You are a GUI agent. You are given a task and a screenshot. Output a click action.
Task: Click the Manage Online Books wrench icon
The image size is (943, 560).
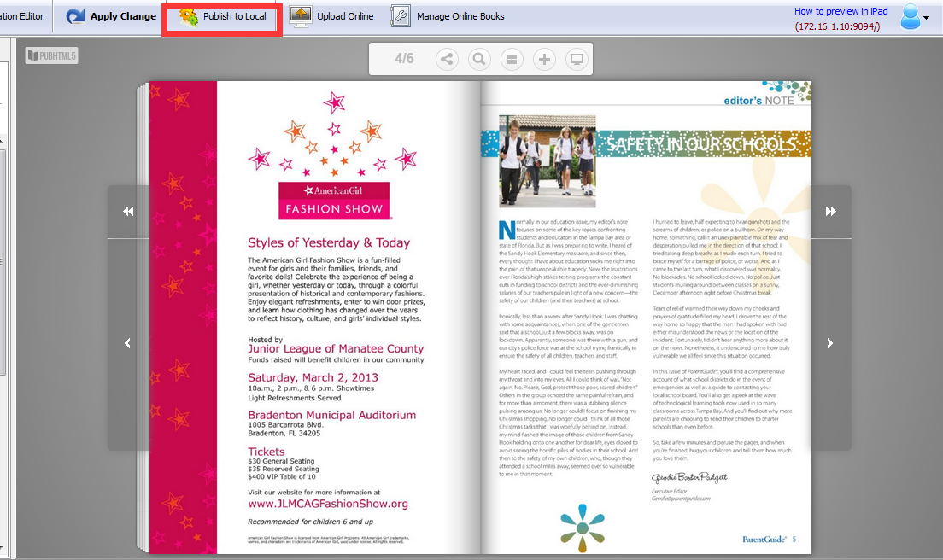(x=401, y=16)
